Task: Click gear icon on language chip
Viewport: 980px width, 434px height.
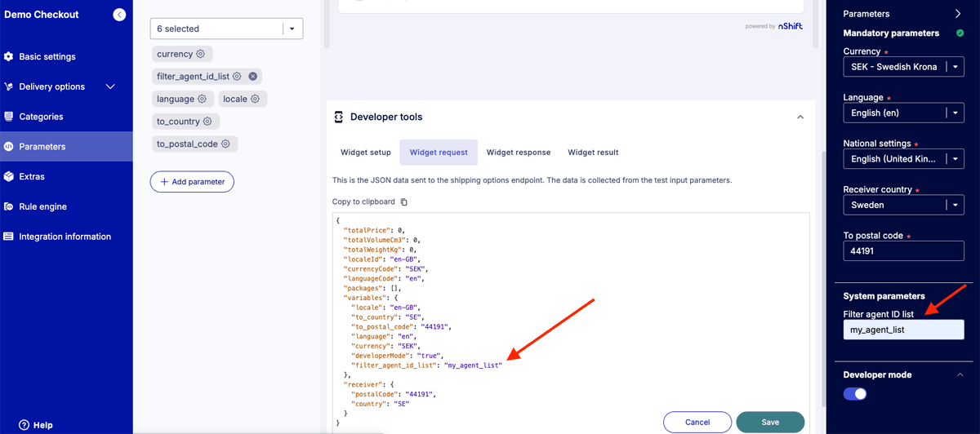Action: 203,99
